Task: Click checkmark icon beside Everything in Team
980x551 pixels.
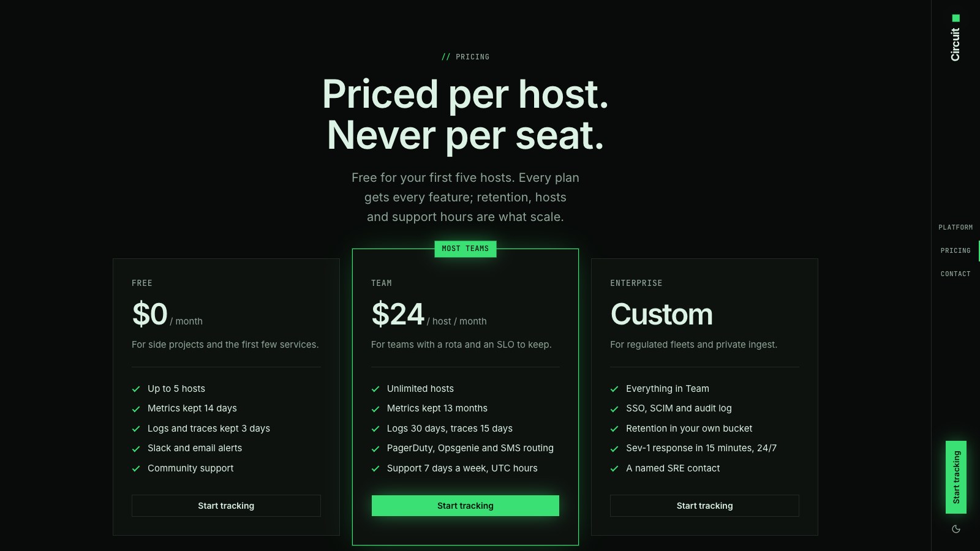Action: [x=614, y=389]
